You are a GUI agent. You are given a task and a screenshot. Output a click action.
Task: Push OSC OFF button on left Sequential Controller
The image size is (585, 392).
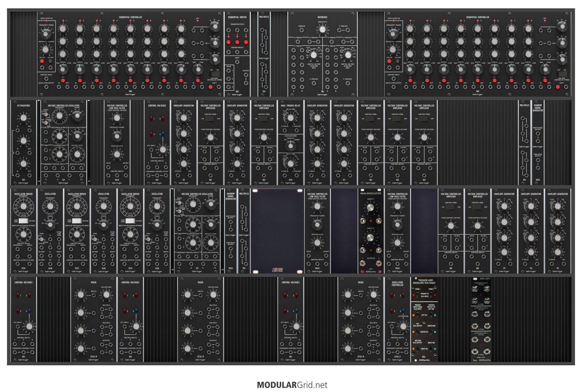point(50,61)
